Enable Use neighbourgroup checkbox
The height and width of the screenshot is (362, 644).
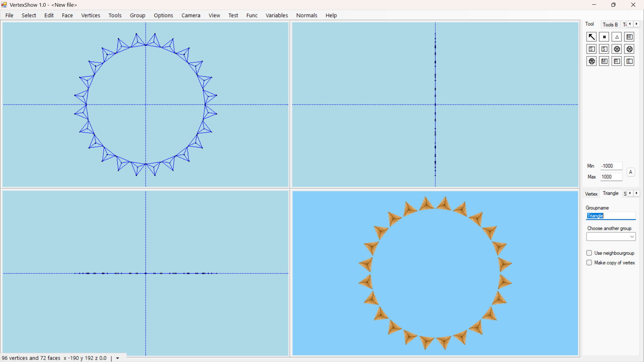[x=589, y=253]
